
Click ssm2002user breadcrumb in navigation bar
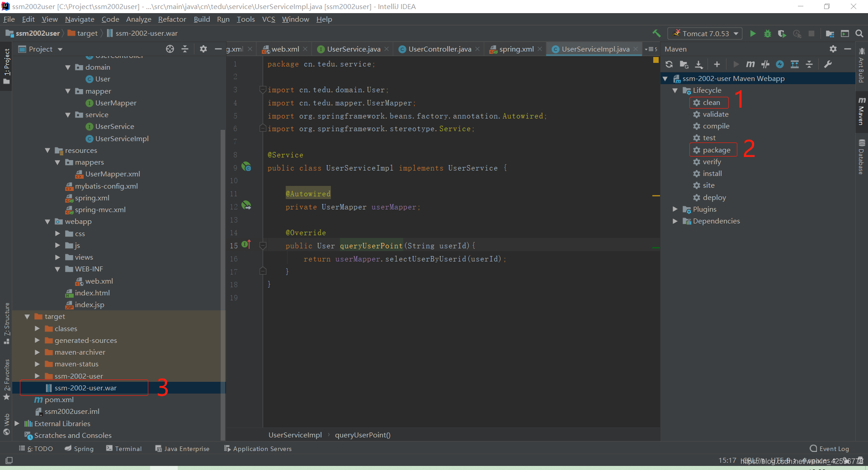point(33,33)
